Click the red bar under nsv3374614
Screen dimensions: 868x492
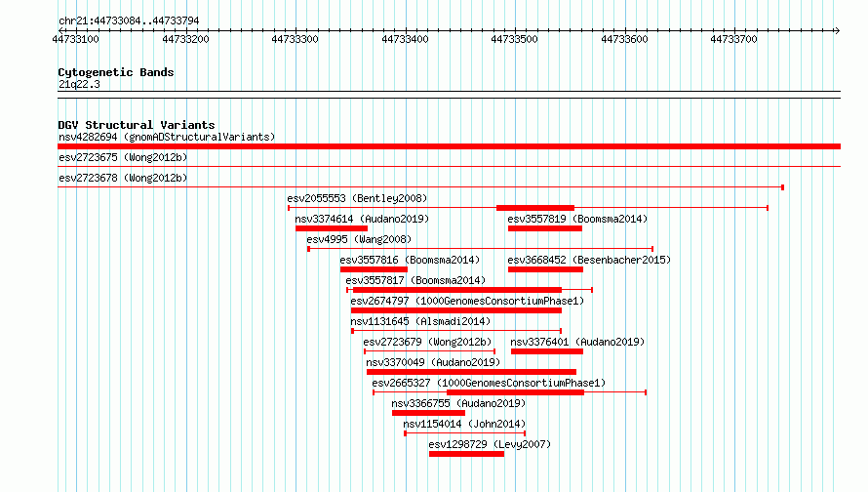click(x=332, y=228)
